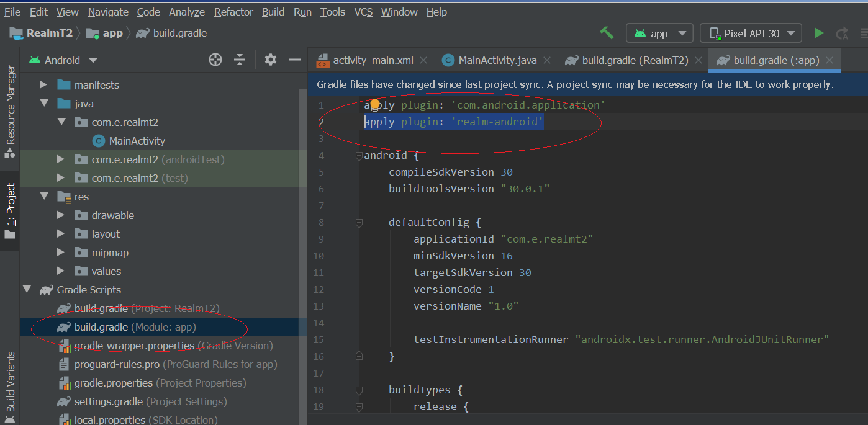Switch to the MainActivity.java tab
The image size is (868, 425).
pyautogui.click(x=497, y=60)
